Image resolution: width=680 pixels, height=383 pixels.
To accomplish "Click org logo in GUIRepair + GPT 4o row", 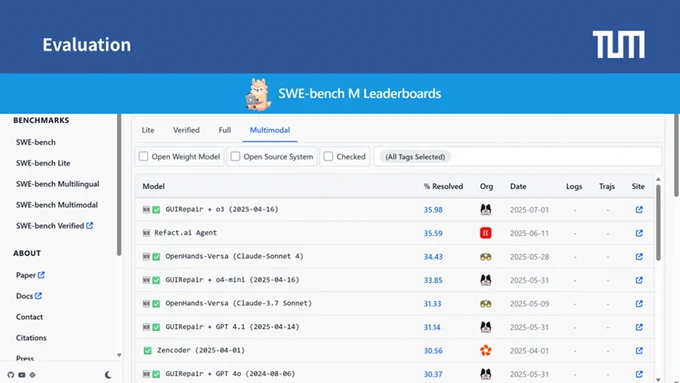I will click(x=486, y=373).
